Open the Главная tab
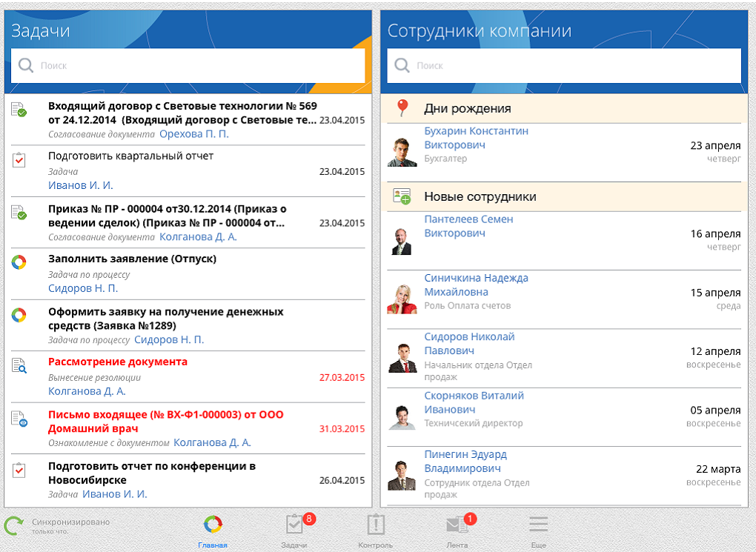 pos(213,531)
